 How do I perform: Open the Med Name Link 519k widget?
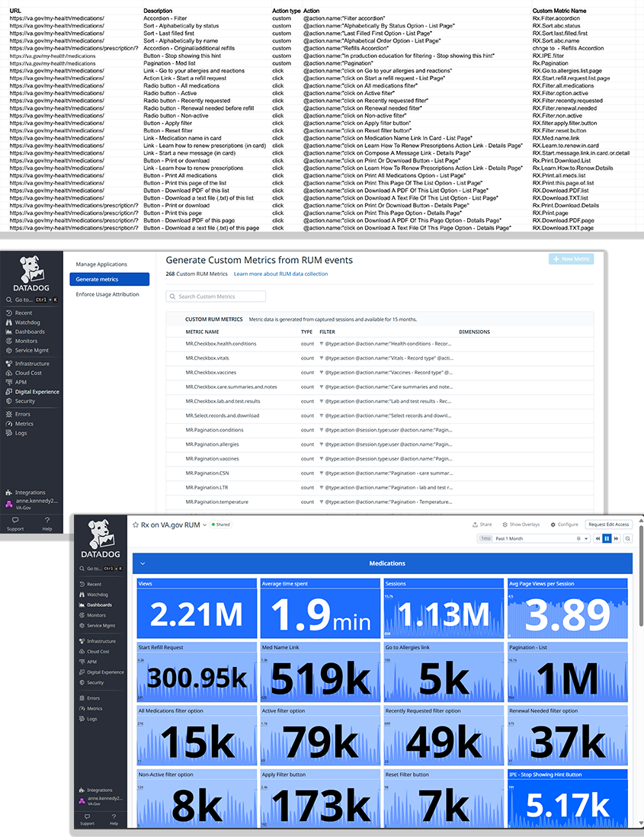point(320,672)
